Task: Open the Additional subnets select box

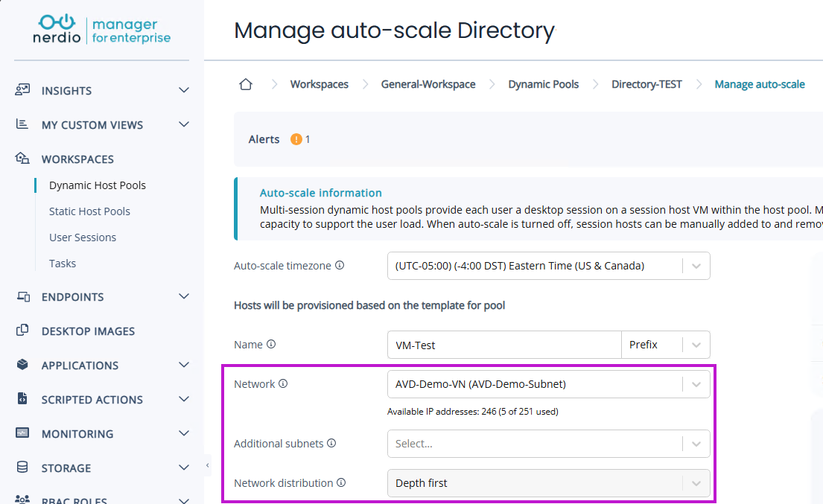Action: 548,444
